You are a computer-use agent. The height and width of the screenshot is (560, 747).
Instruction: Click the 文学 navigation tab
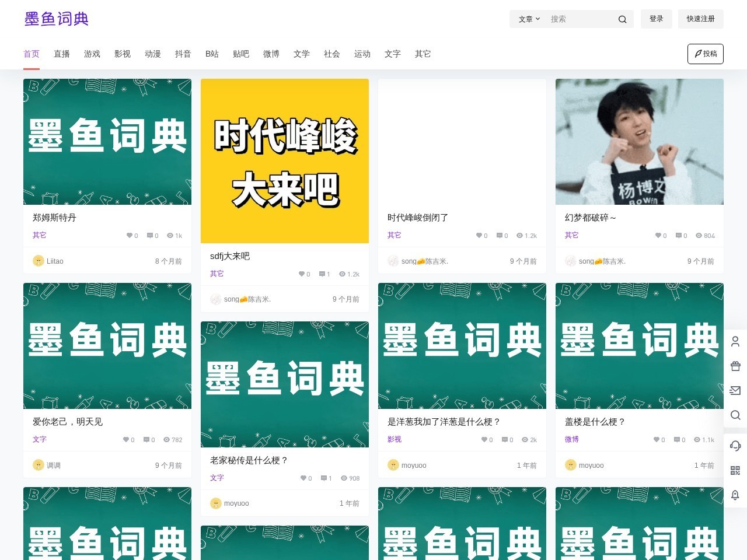302,54
